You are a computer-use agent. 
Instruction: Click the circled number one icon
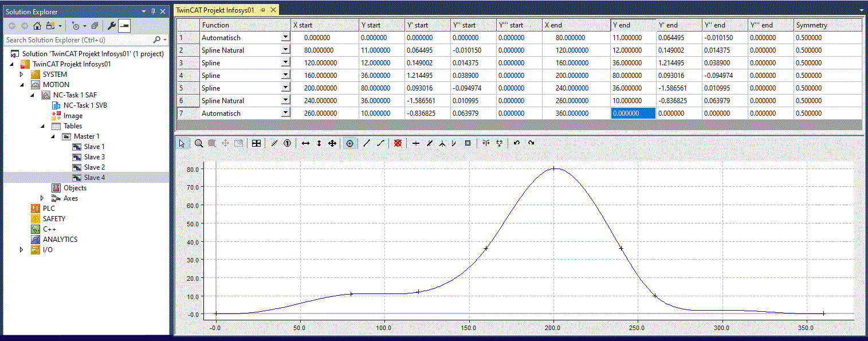(288, 143)
